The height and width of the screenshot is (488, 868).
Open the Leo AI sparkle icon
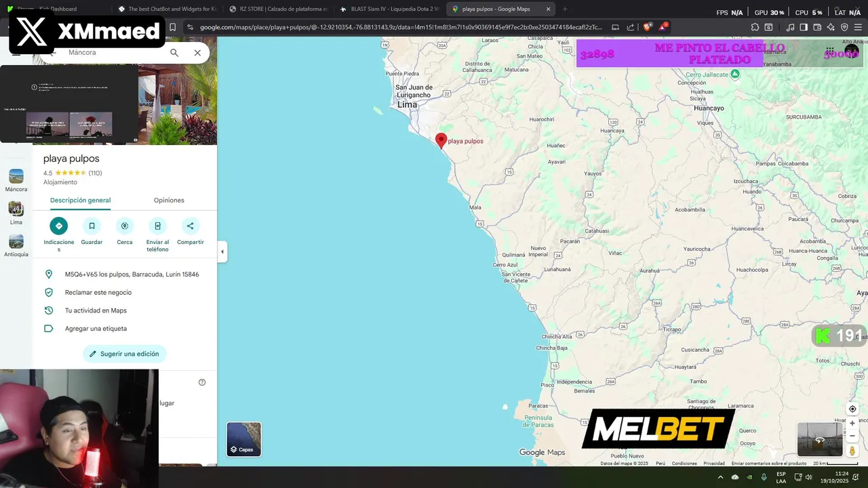click(x=831, y=27)
